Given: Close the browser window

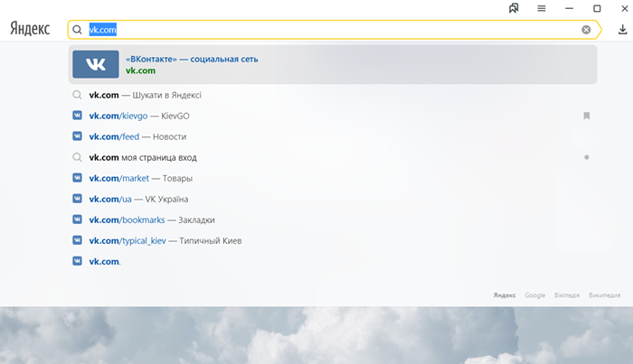Looking at the screenshot, I should [x=625, y=8].
